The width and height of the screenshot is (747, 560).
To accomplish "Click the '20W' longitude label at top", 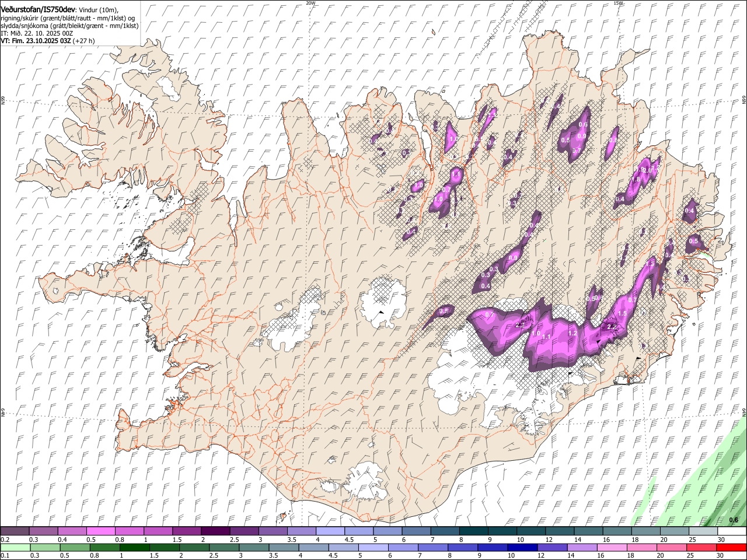I will click(x=311, y=3).
